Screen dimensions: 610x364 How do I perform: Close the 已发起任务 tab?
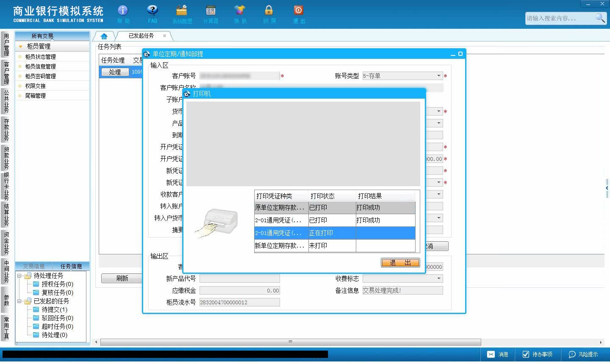165,36
